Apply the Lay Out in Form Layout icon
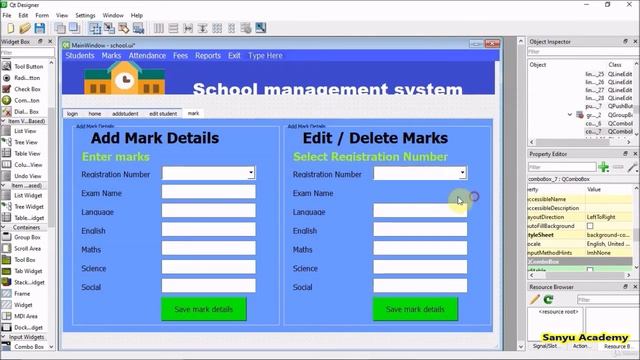This screenshot has width=640, height=360. [231, 28]
